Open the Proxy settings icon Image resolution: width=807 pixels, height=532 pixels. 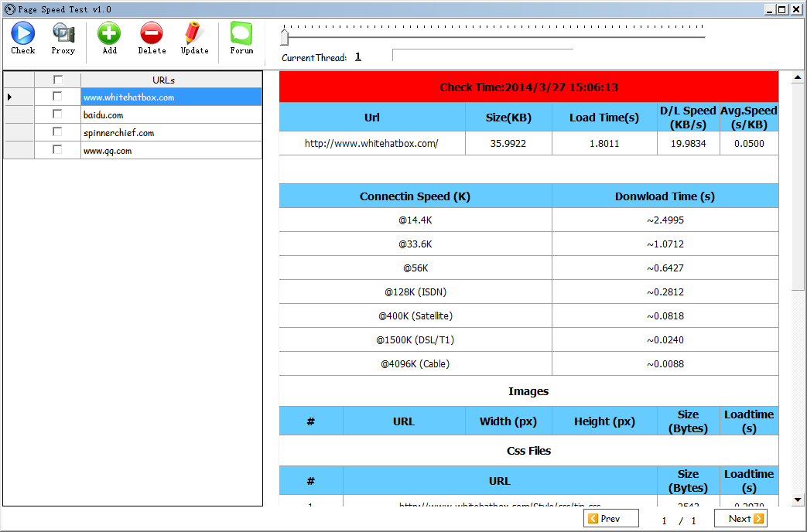63,33
